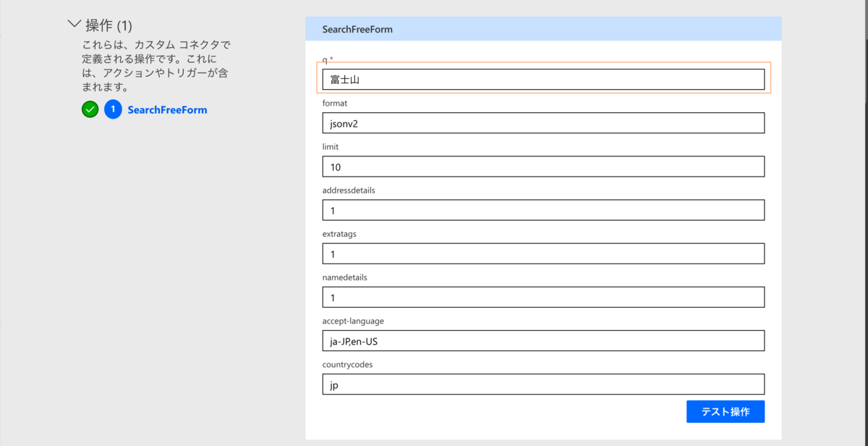Image resolution: width=868 pixels, height=446 pixels.
Task: Select the addressdetails input box
Action: tap(543, 210)
